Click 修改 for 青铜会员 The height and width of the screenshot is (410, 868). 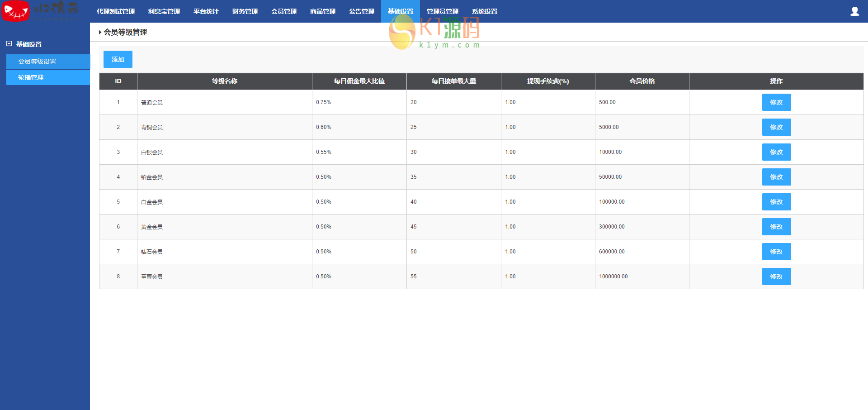coord(776,127)
